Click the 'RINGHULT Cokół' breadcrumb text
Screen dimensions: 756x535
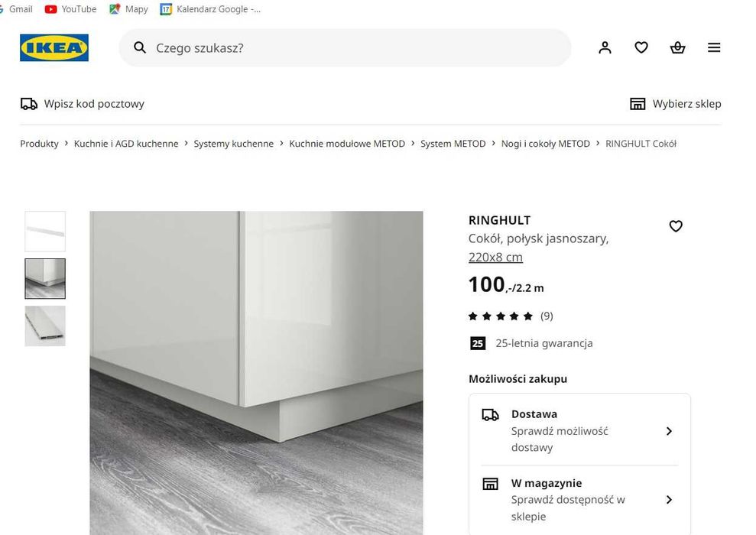pos(641,144)
